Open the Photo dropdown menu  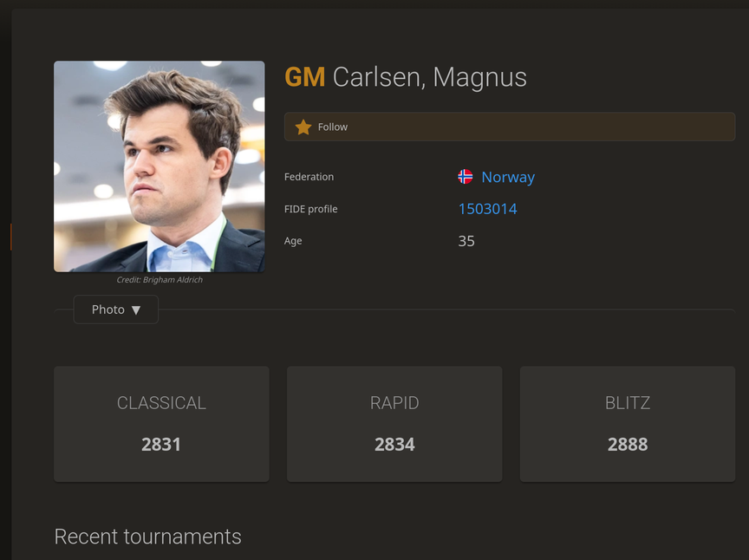tap(115, 309)
